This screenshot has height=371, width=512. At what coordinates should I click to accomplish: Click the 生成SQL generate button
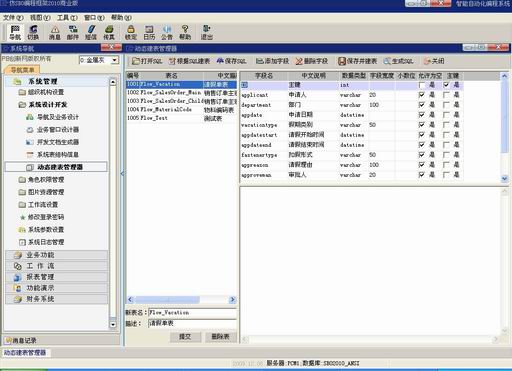tap(398, 61)
